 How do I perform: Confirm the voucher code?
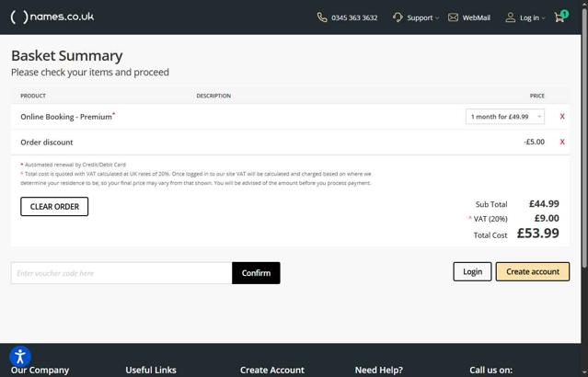pyautogui.click(x=256, y=273)
